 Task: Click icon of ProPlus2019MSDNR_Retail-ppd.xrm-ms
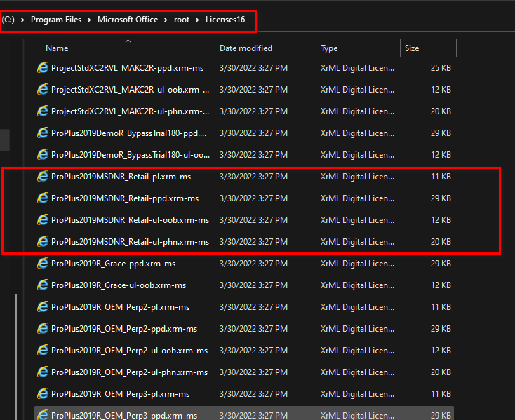43,198
